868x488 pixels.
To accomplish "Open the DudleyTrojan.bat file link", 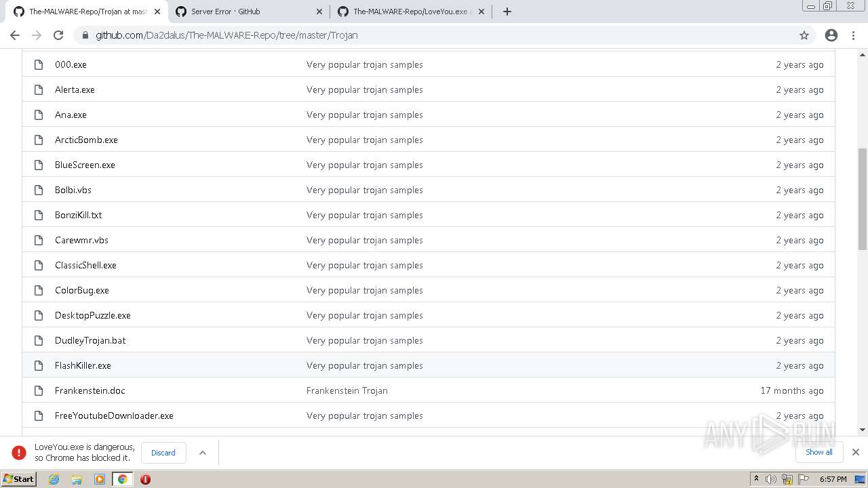I will (x=90, y=340).
